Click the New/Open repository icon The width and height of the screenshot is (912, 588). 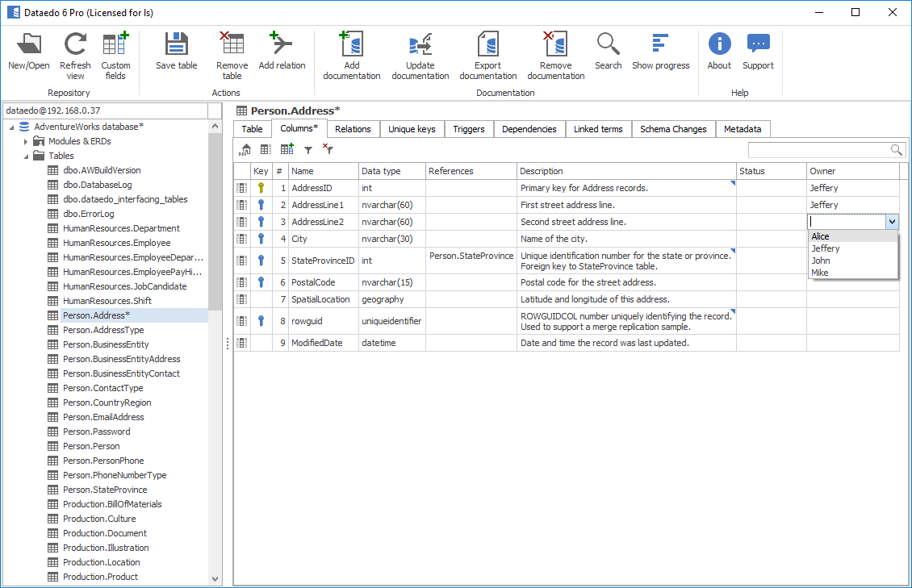point(29,46)
